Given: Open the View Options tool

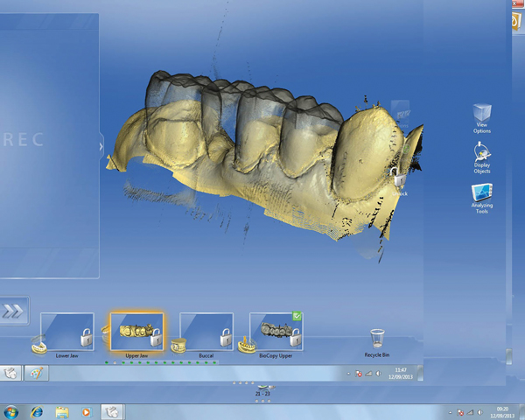Looking at the screenshot, I should point(481,116).
